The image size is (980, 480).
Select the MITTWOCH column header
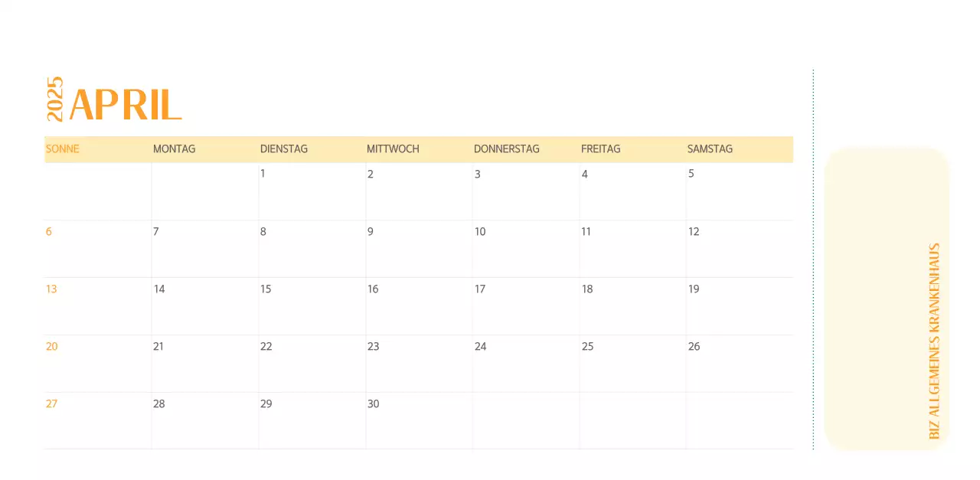pos(393,149)
